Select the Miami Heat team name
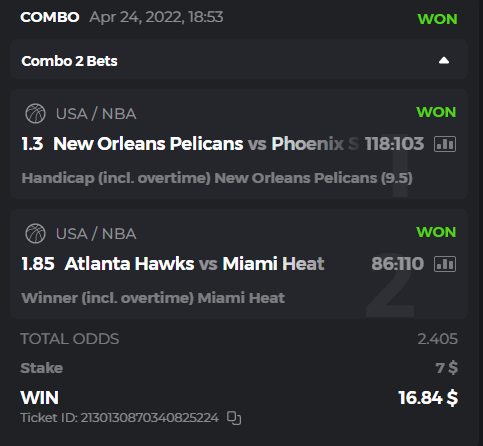The width and height of the screenshot is (483, 446). 274,264
